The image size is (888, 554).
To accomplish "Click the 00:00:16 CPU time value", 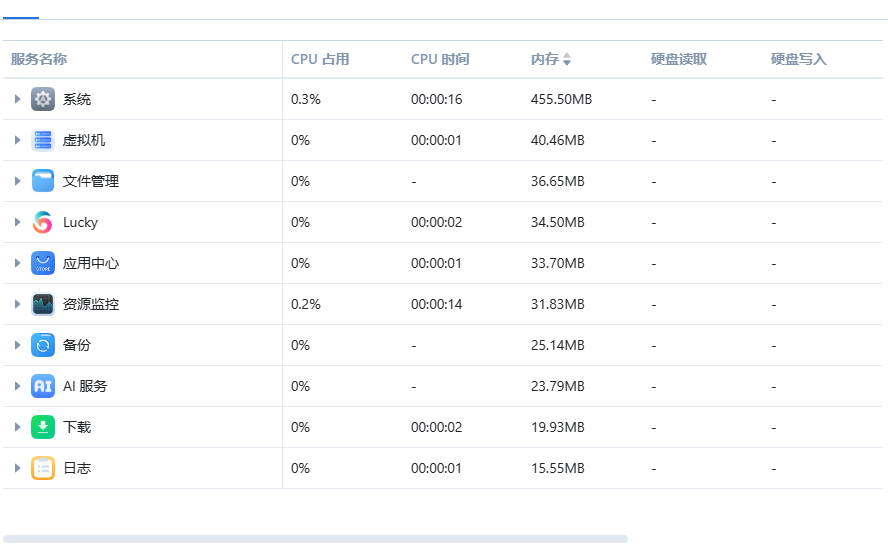I will (x=437, y=99).
